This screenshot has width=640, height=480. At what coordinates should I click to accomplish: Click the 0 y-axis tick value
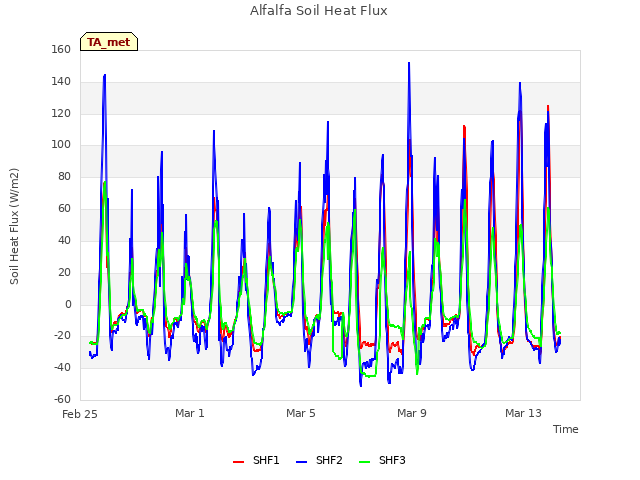point(68,304)
